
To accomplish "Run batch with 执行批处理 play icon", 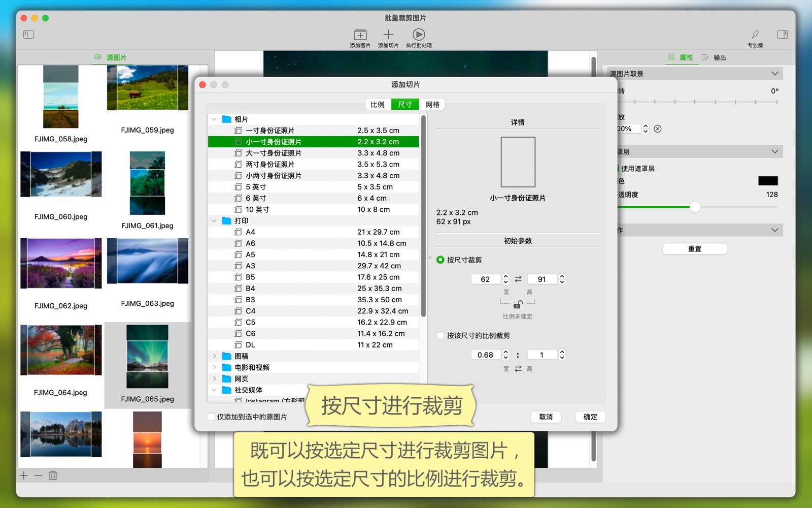I will (x=419, y=35).
